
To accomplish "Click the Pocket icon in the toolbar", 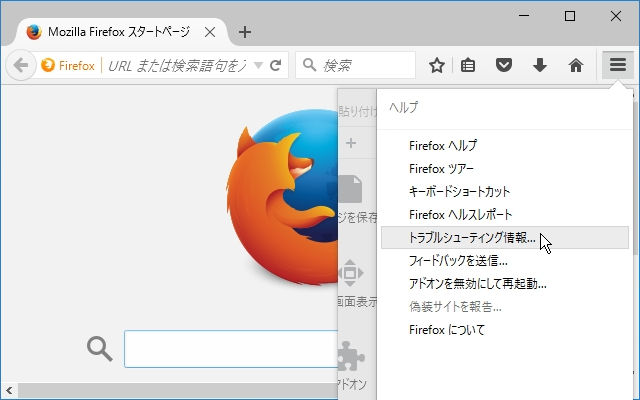I will click(504, 65).
